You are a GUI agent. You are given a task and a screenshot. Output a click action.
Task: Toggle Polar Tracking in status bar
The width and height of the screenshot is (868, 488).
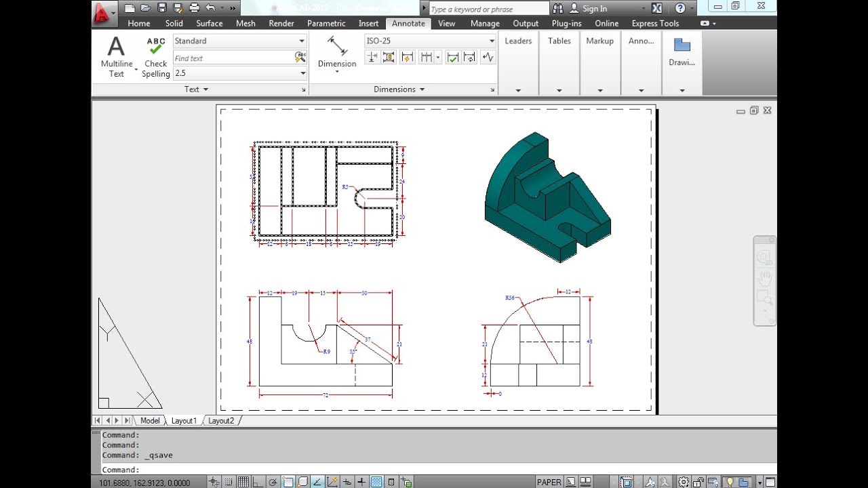(273, 483)
